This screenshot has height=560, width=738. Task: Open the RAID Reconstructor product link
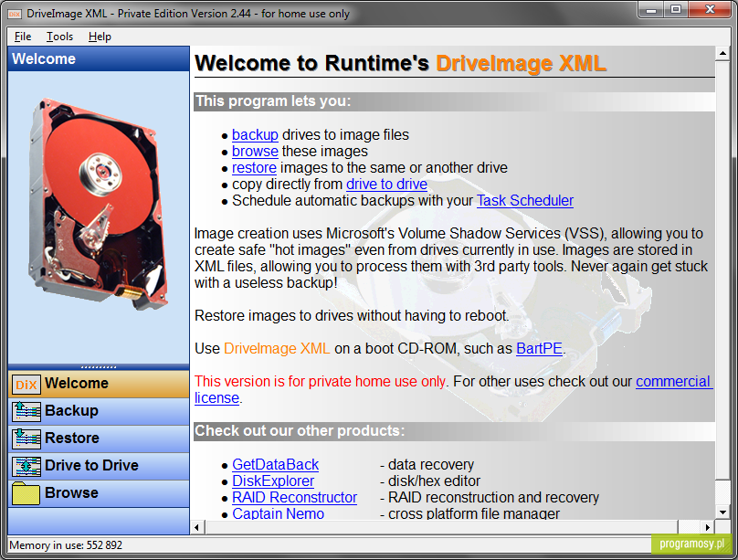pos(295,497)
